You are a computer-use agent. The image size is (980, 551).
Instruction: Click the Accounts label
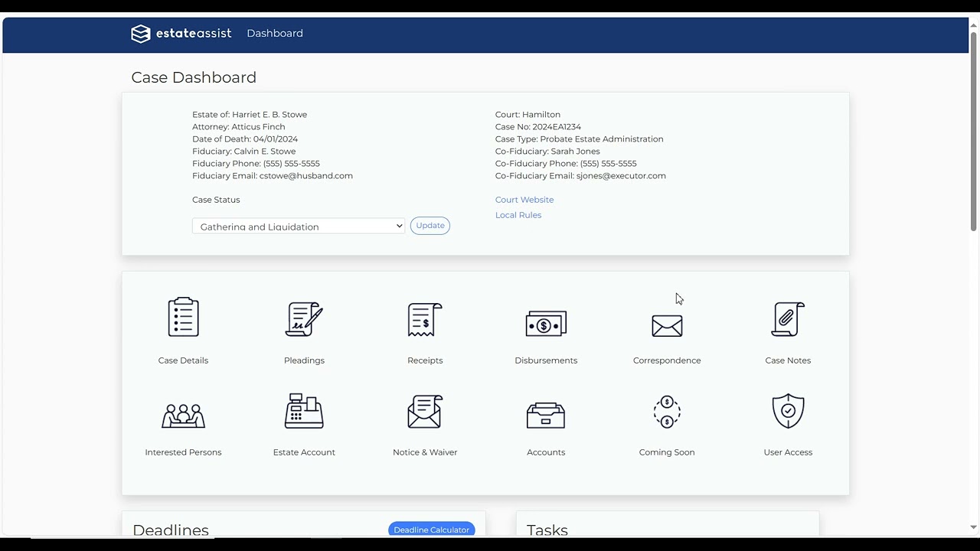546,452
